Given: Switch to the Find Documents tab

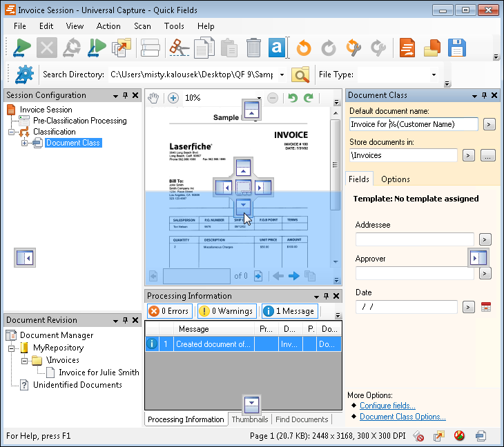Looking at the screenshot, I should (302, 419).
